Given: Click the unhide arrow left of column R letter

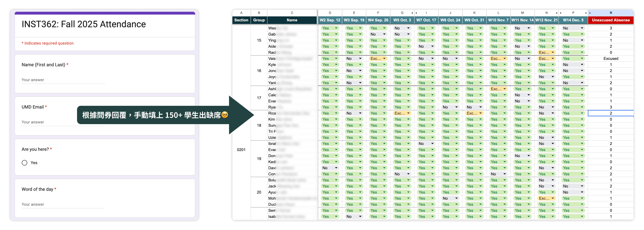Looking at the screenshot, I should [590, 13].
